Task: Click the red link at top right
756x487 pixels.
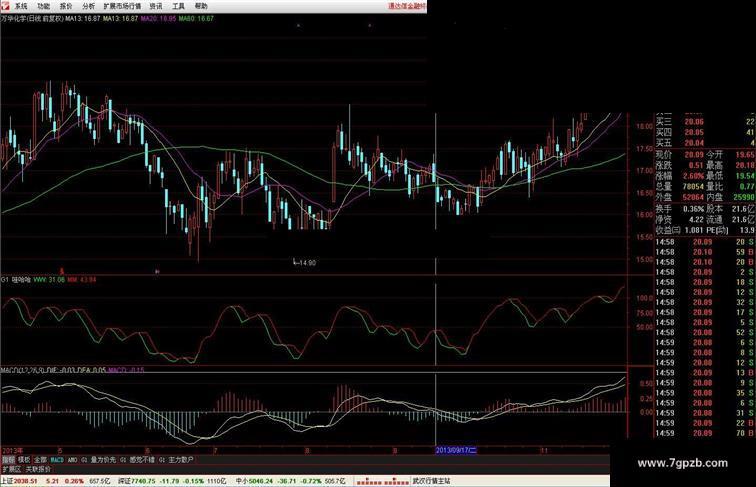Action: point(407,6)
